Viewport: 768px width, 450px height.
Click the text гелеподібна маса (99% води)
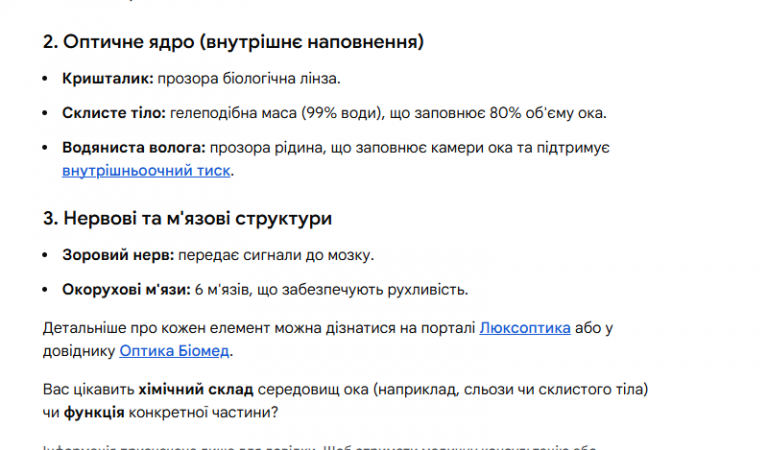click(264, 112)
